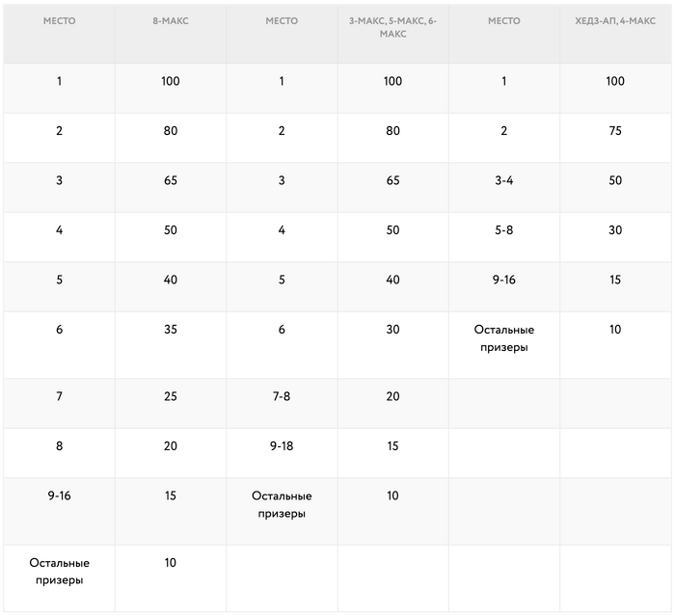The height and width of the screenshot is (616, 675).
Task: Select the value 35 cell
Action: coord(171,330)
